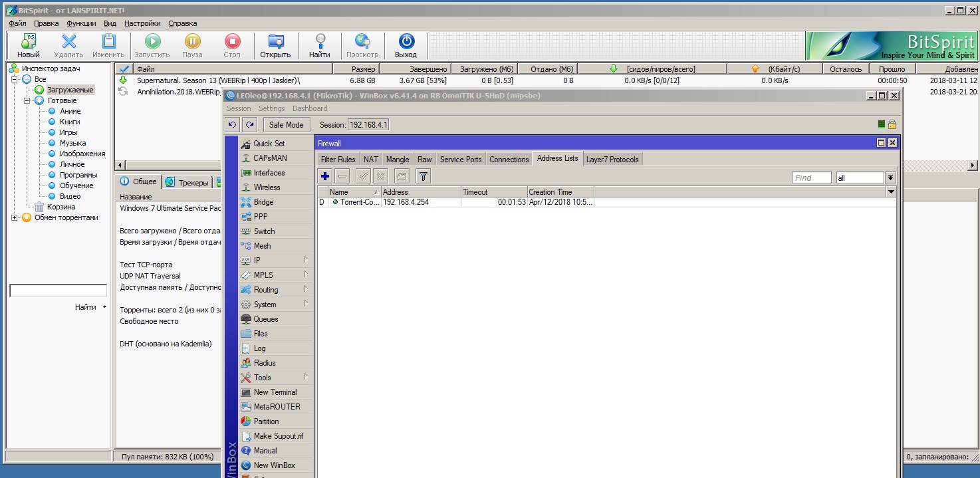Open CAPsMAN in WinBox sidebar

click(276, 158)
